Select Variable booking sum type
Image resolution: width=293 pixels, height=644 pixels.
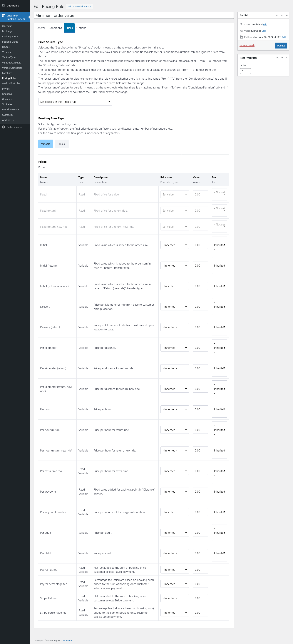(46, 144)
